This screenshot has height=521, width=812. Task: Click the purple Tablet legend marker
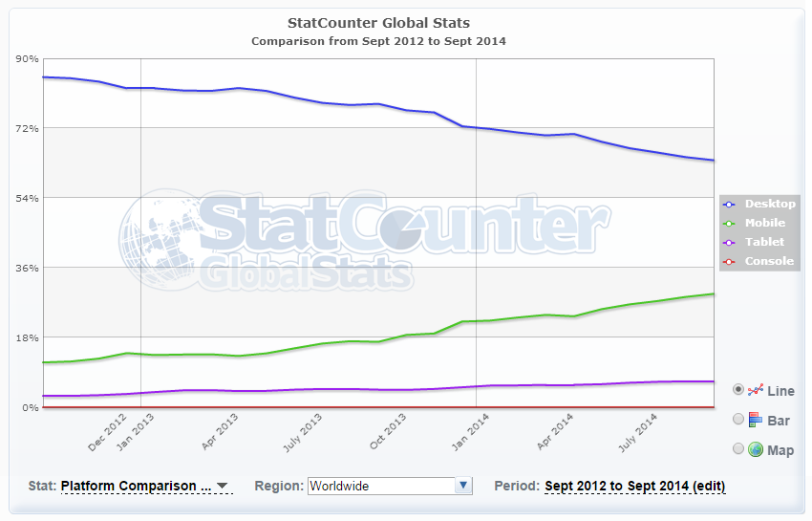(730, 242)
